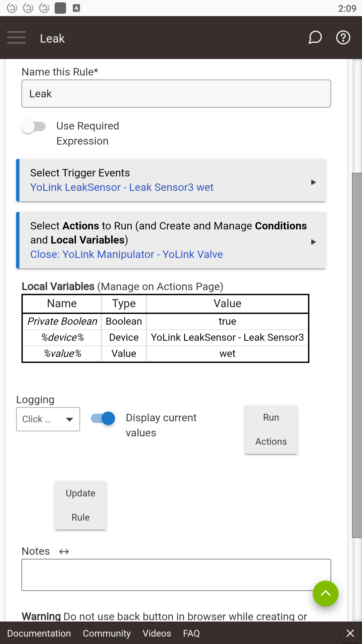Screen dimensions: 362x644
Task: Click the Notes resize arrows icon
Action: pyautogui.click(x=64, y=552)
